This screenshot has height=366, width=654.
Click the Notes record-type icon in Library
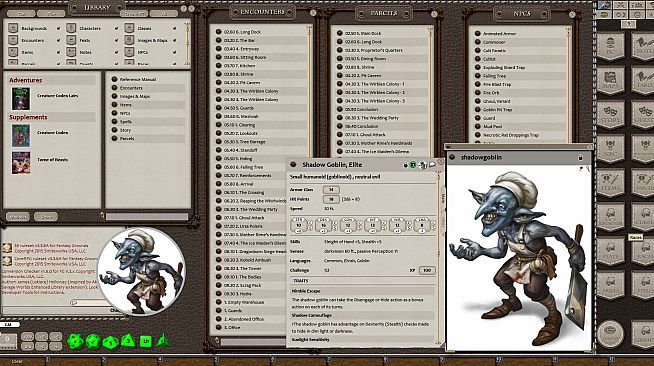[71, 52]
